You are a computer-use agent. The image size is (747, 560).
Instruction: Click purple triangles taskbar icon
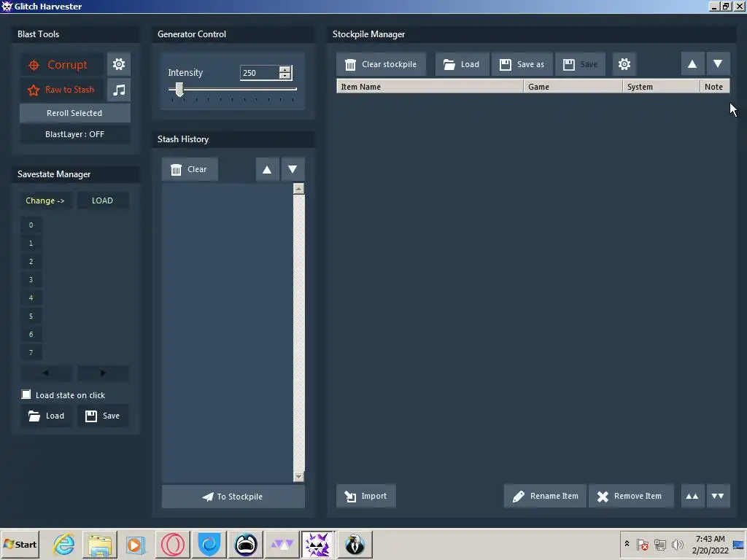pos(282,544)
